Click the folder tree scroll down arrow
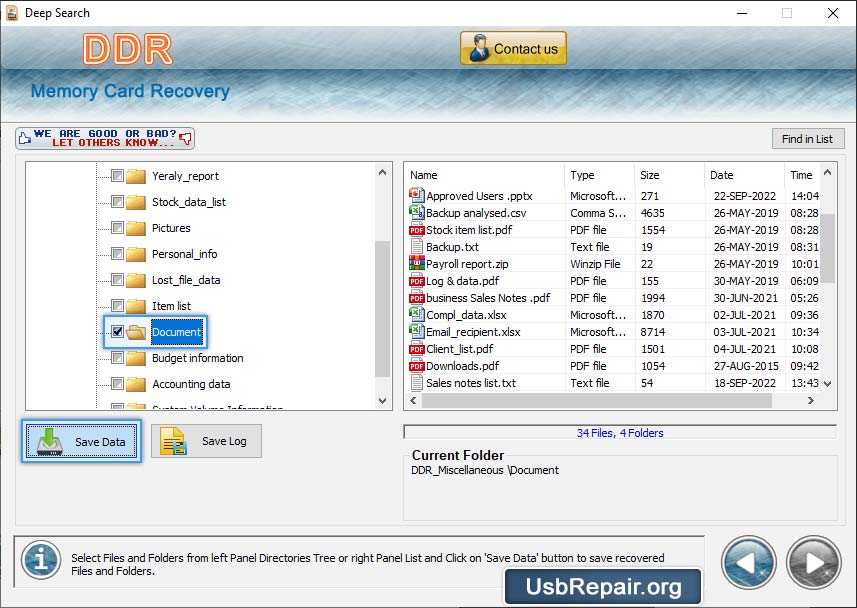This screenshot has width=857, height=608. point(383,400)
